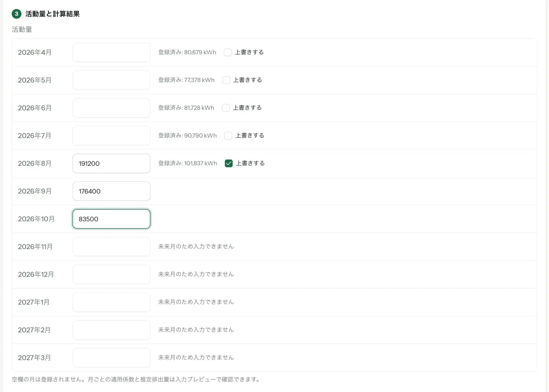Click the 2027年1月 input field
549x392 pixels.
click(x=112, y=302)
